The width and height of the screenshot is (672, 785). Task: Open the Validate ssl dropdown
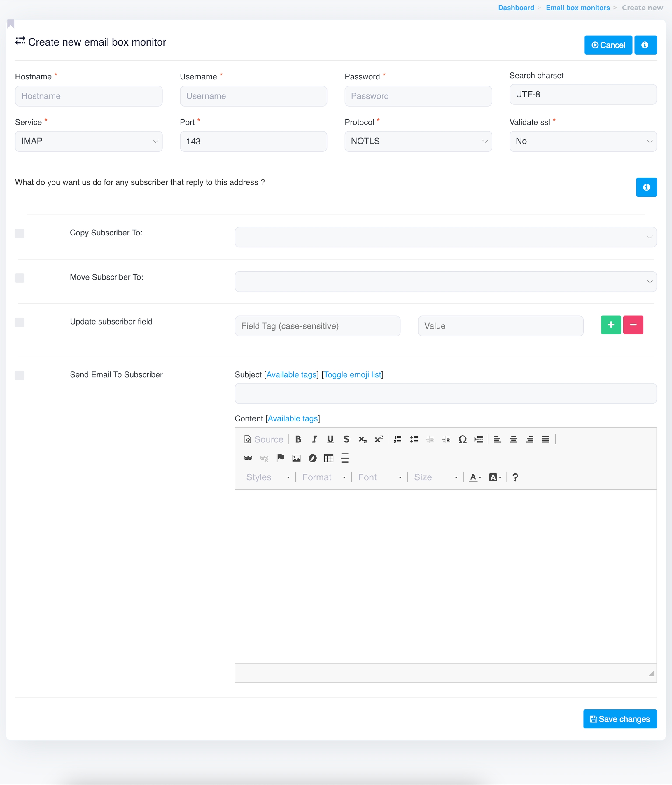tap(583, 141)
